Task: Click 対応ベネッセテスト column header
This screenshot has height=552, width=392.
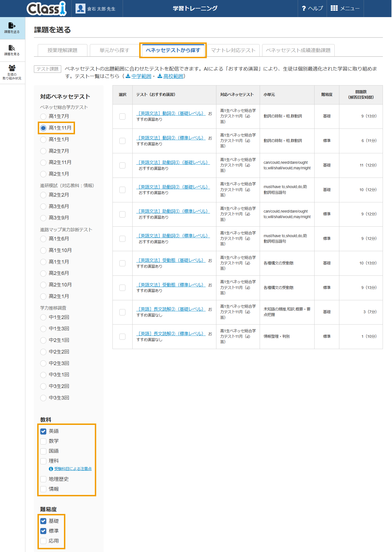Action: click(x=238, y=95)
